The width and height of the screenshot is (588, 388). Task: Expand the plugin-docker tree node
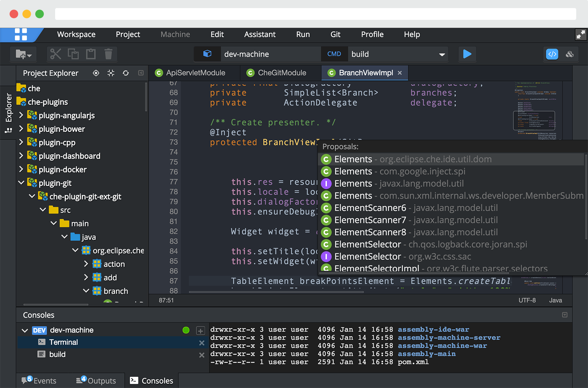tap(21, 169)
